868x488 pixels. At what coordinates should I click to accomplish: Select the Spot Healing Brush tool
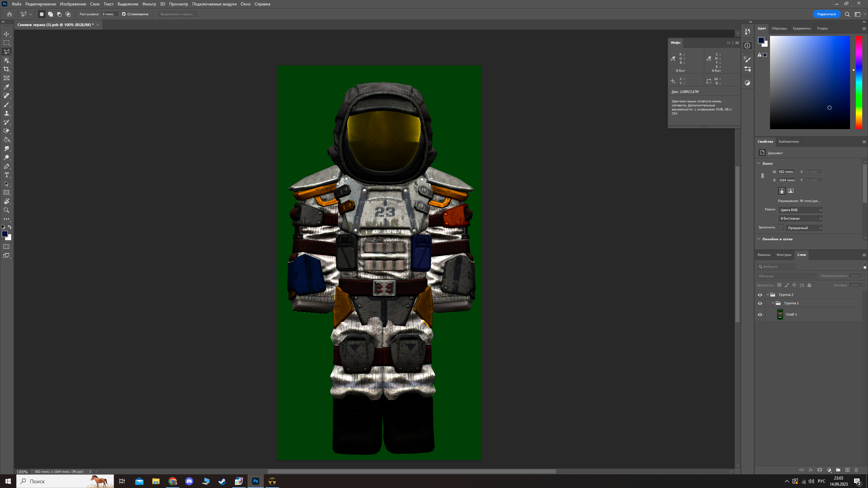6,96
